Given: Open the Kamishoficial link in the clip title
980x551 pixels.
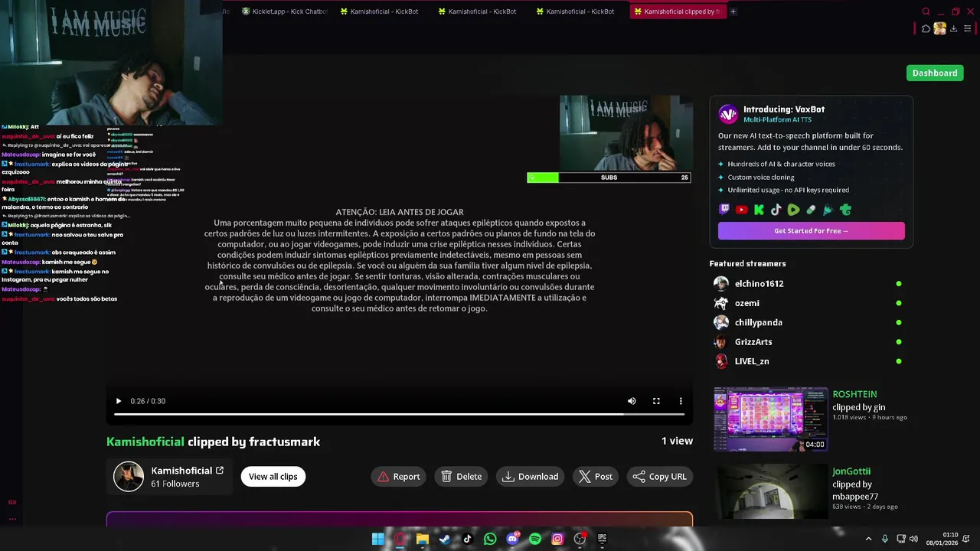Looking at the screenshot, I should (x=145, y=442).
